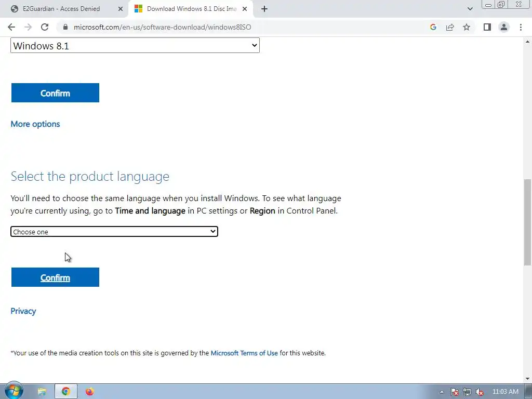Close the E2Guardian tab
The image size is (532, 399).
[121, 9]
